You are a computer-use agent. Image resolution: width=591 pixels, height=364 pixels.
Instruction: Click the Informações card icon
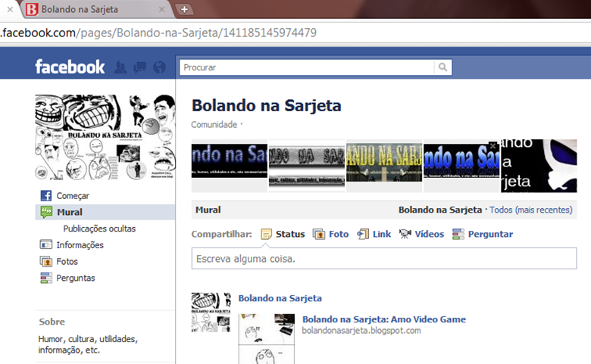click(x=46, y=244)
